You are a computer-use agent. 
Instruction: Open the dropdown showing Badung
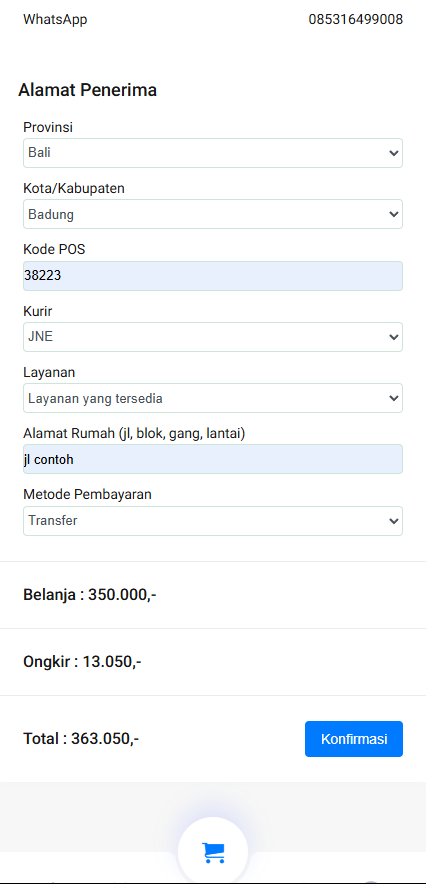point(213,214)
